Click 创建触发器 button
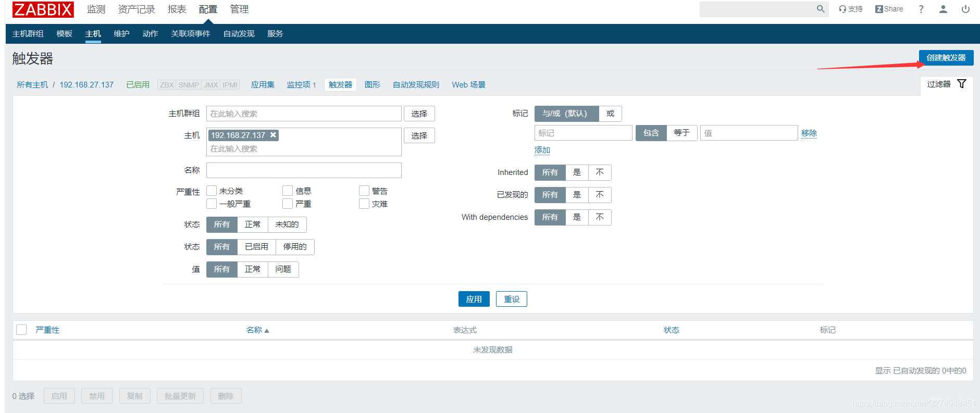Screen dimensions: 980x413 (x=946, y=58)
